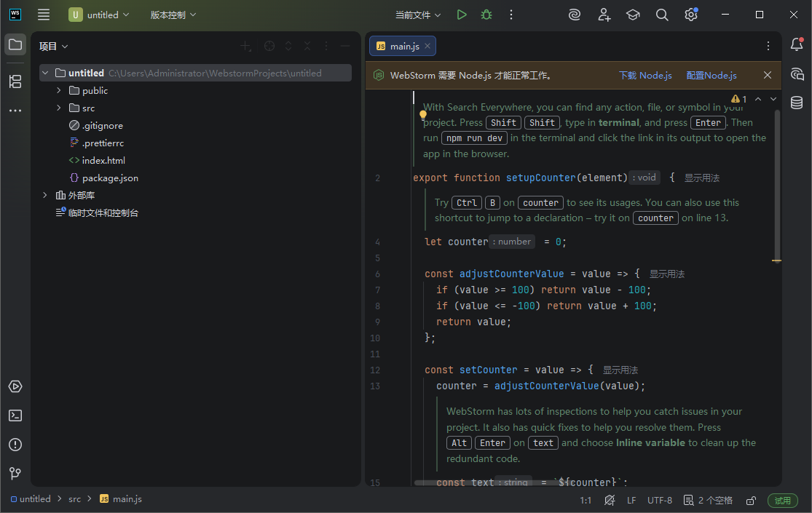
Task: Open the Run widget in sidebar
Action: 15,386
